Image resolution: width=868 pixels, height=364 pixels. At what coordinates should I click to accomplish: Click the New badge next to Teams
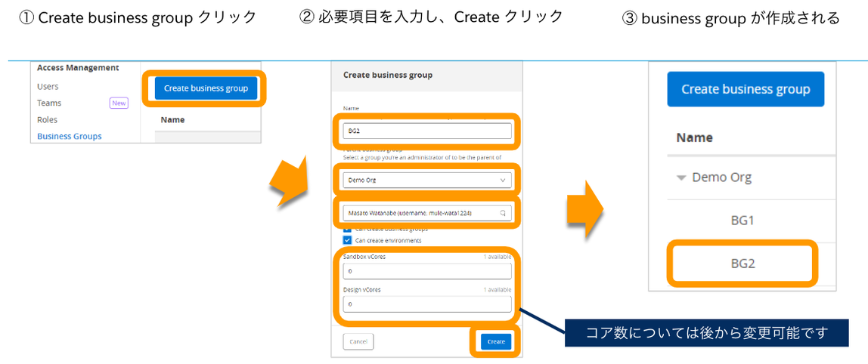[x=119, y=103]
